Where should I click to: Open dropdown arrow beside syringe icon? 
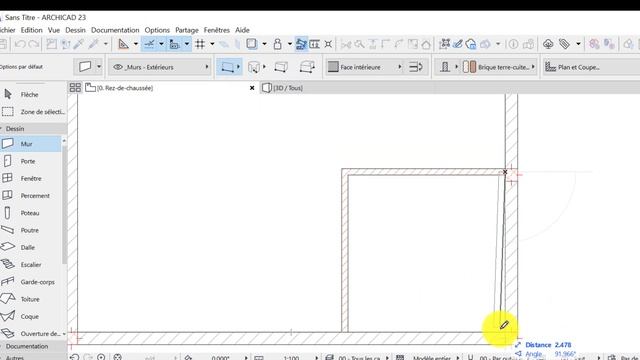click(x=106, y=44)
